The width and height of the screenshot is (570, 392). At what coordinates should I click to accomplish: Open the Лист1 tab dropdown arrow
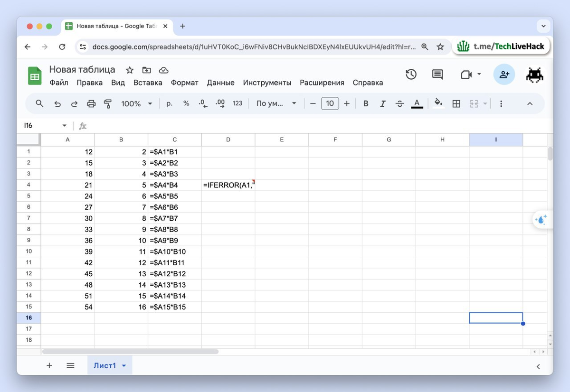(x=124, y=366)
